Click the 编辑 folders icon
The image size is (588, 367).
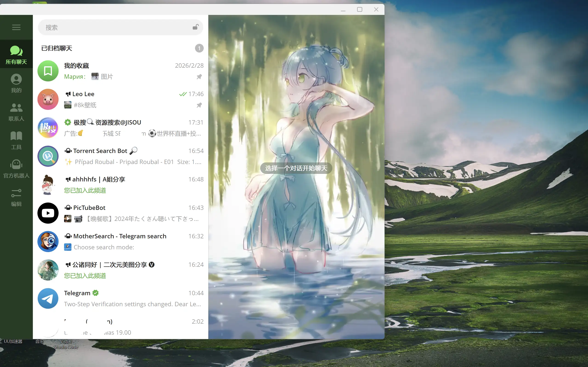click(16, 197)
